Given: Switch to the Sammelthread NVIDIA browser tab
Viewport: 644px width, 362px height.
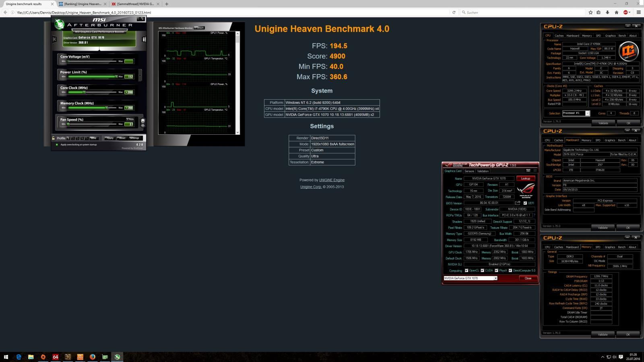Looking at the screenshot, I should point(135,4).
